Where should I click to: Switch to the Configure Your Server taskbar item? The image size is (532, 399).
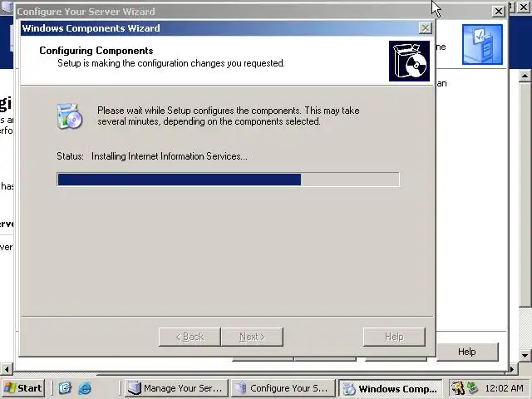click(283, 388)
